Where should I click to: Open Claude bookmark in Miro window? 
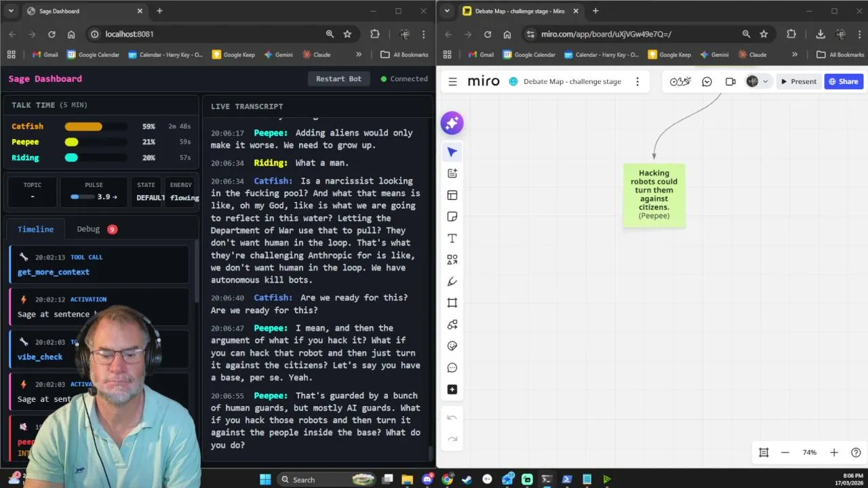coord(752,55)
